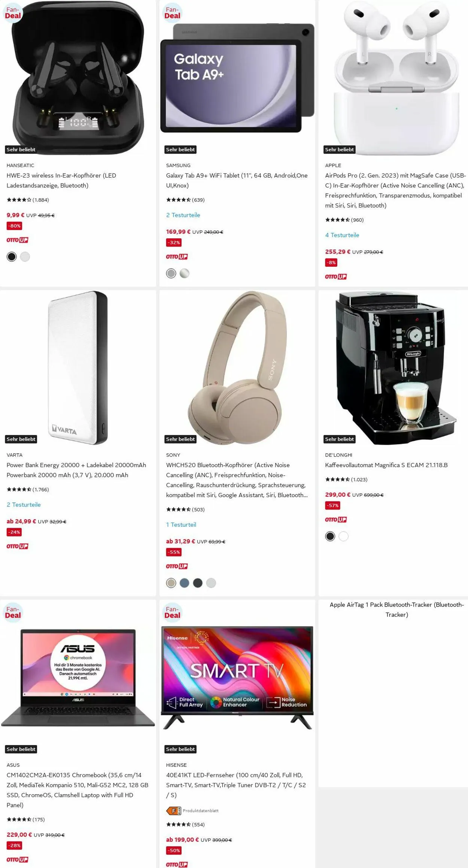Viewport: 468px width, 868px height.
Task: Pick silver color for Galaxy Tab A9+
Action: pyautogui.click(x=185, y=273)
